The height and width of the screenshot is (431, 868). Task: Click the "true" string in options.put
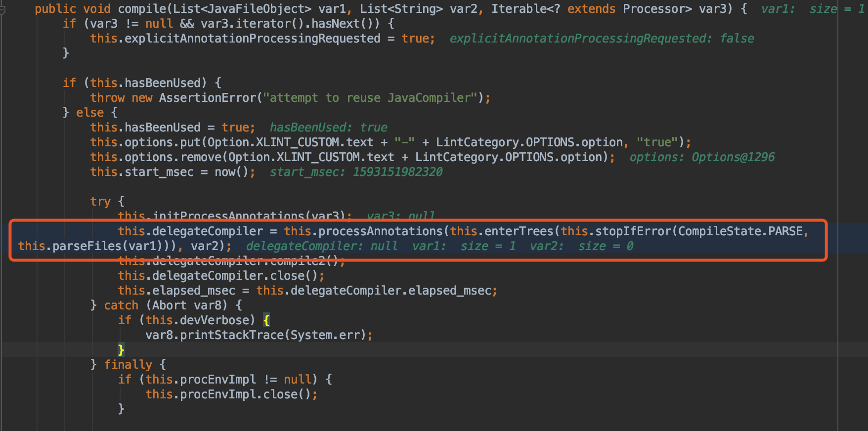tap(657, 142)
